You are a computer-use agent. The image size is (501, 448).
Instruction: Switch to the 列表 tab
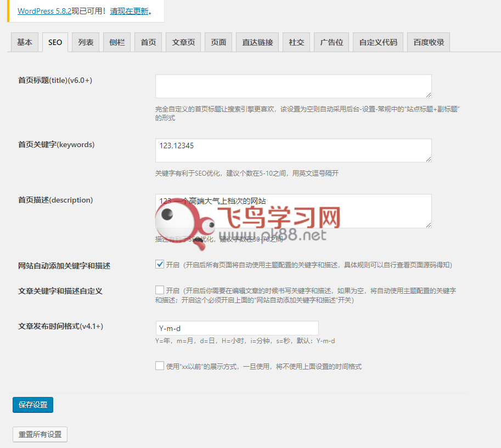85,42
